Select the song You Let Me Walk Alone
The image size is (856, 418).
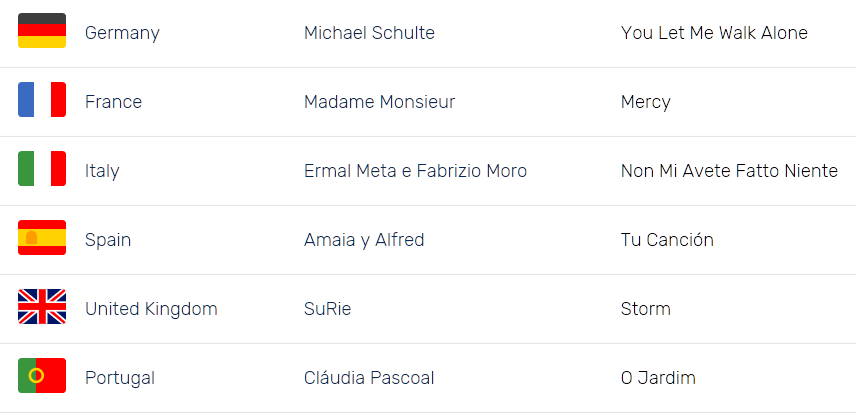click(x=714, y=33)
